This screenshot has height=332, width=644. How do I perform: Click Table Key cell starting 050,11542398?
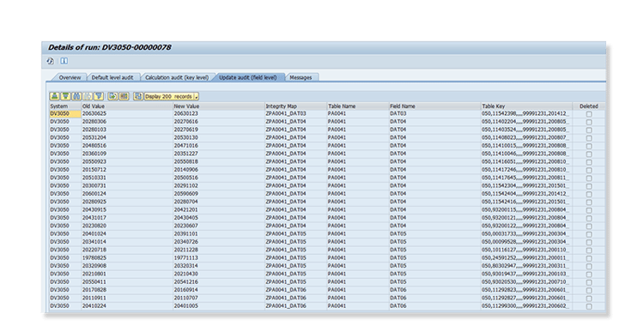coord(526,114)
